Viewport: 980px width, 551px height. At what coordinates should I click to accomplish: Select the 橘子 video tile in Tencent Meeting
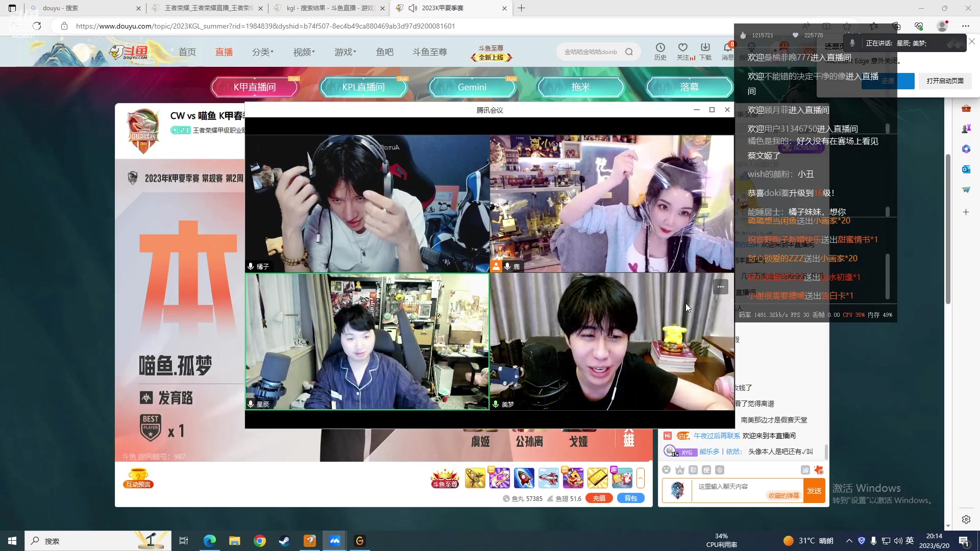[367, 204]
